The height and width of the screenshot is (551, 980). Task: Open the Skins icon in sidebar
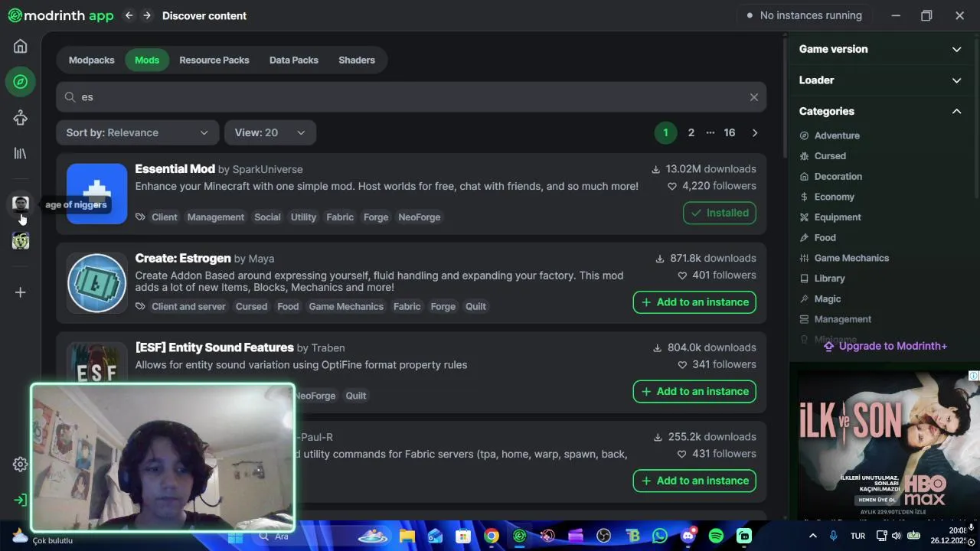pyautogui.click(x=21, y=118)
